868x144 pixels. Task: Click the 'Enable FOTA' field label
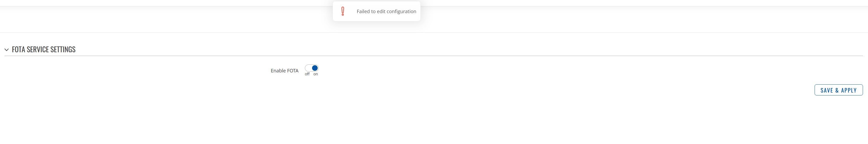click(284, 71)
